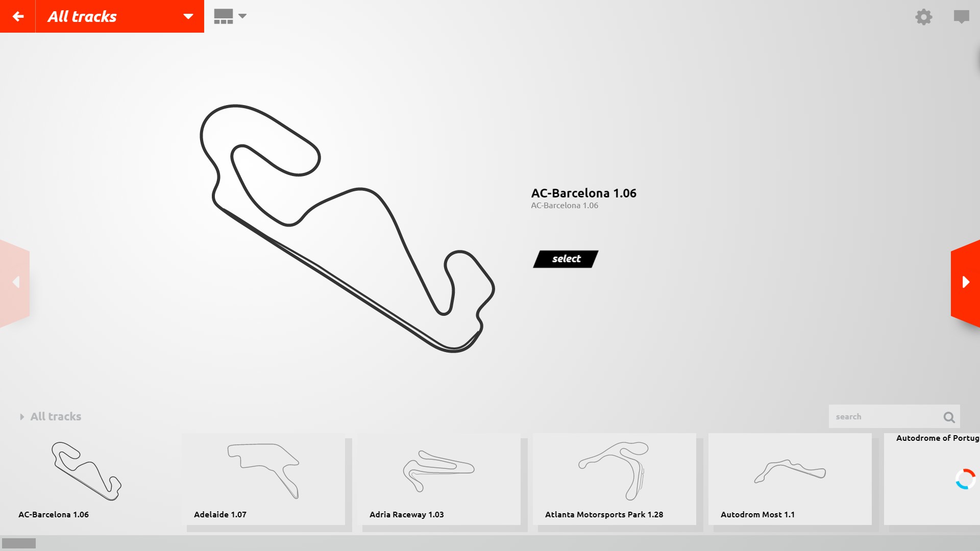Open the All tracks dropdown
This screenshot has width=980, height=551.
point(120,16)
